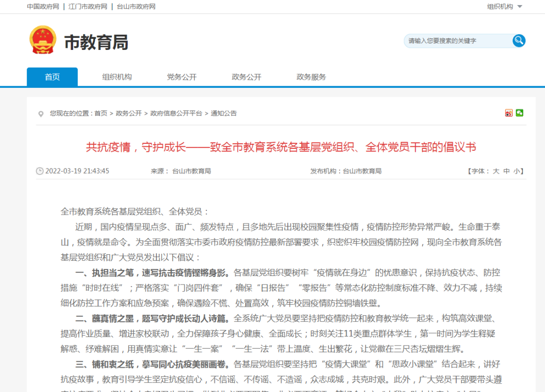
Task: Open the 台山市政府网 link
Action: [136, 7]
